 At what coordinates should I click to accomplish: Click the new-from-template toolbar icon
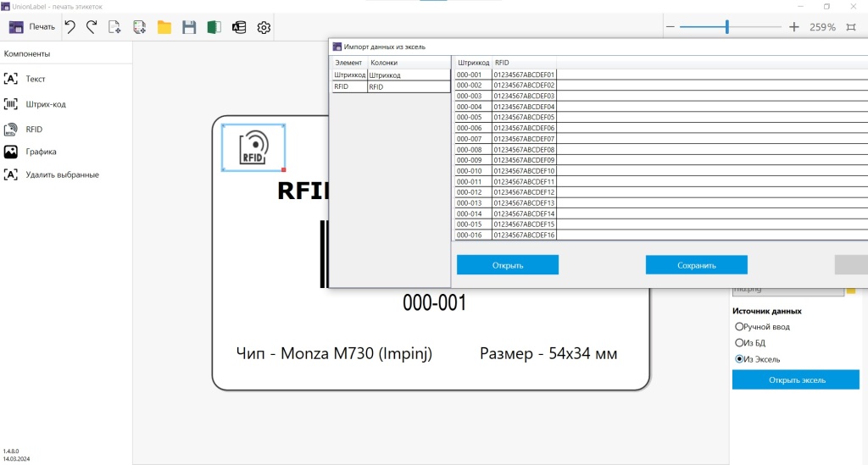[x=140, y=26]
